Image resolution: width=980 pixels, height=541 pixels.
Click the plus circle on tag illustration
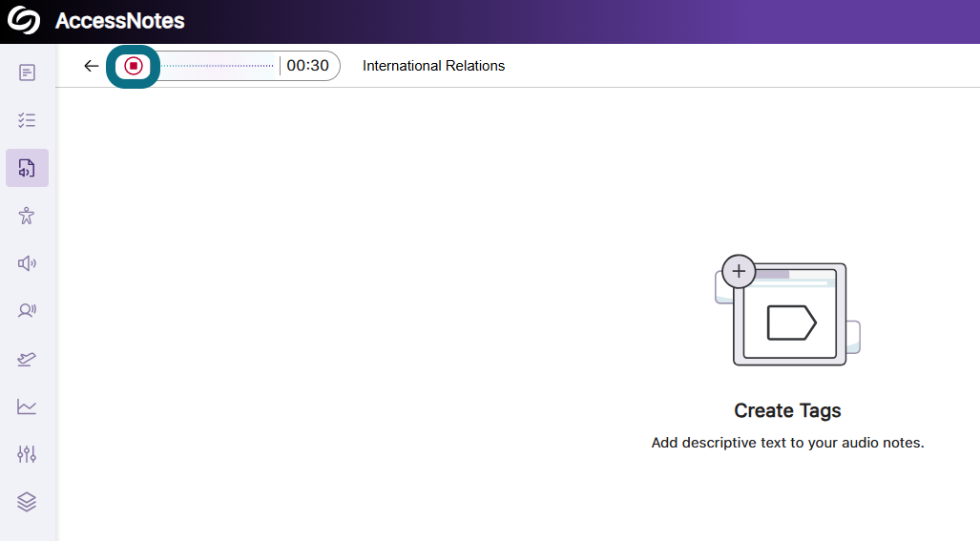(739, 271)
